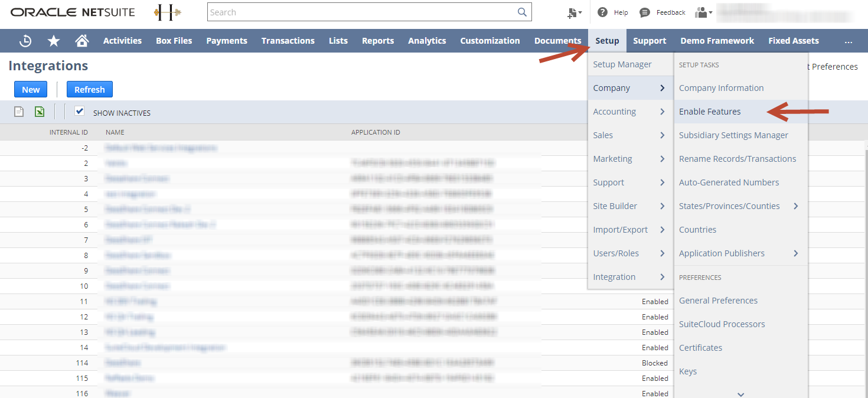Expand the Company submenu
The width and height of the screenshot is (868, 398).
tap(629, 88)
